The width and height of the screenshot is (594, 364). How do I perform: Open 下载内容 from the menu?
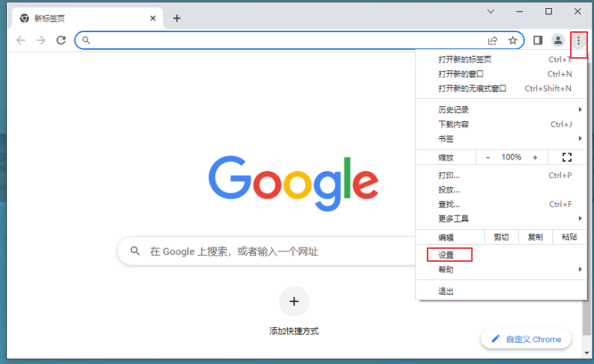501,124
